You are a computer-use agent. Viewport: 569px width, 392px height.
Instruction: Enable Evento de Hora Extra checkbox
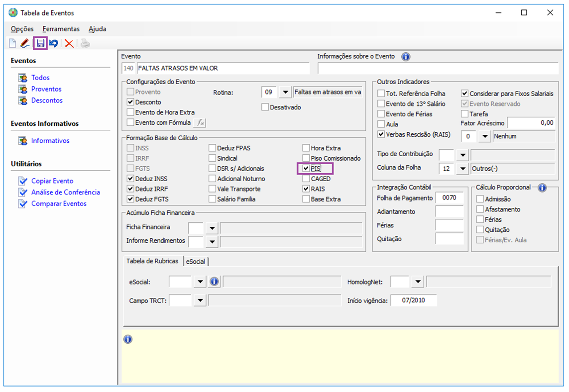130,112
